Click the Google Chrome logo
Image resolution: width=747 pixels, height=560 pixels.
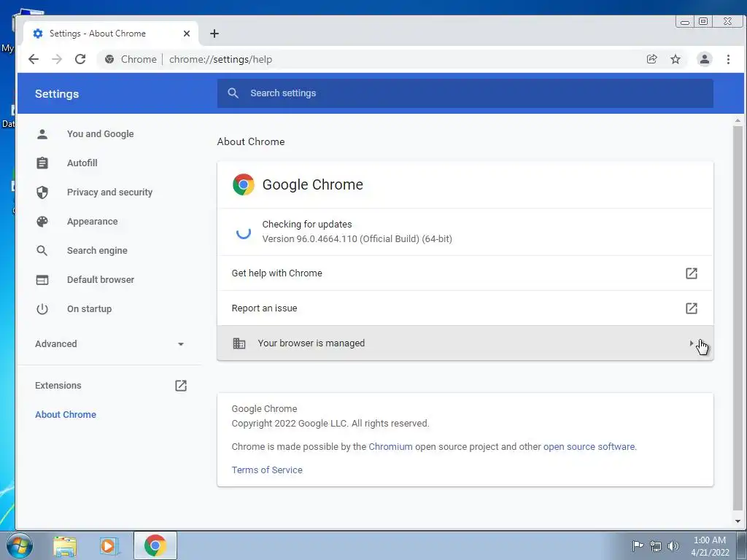point(244,184)
